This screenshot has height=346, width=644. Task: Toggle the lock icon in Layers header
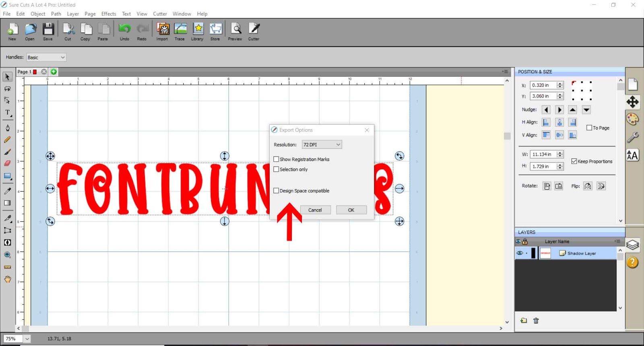pos(525,242)
